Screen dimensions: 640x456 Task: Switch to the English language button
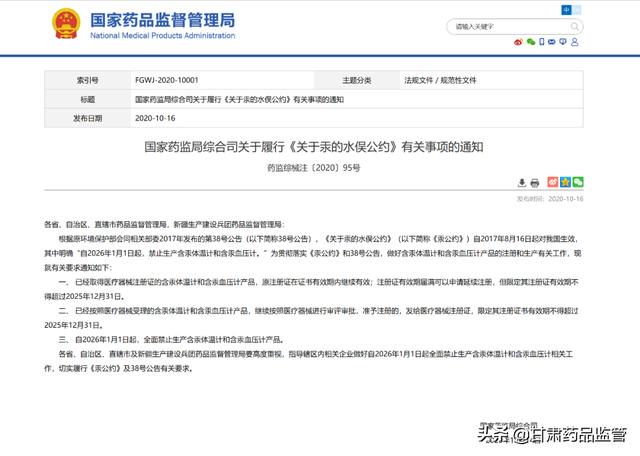[x=576, y=10]
